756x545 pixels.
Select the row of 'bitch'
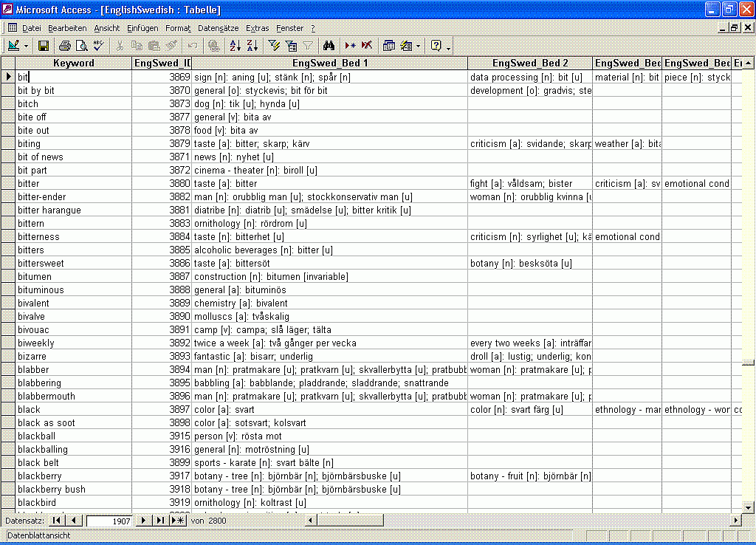tap(7, 103)
